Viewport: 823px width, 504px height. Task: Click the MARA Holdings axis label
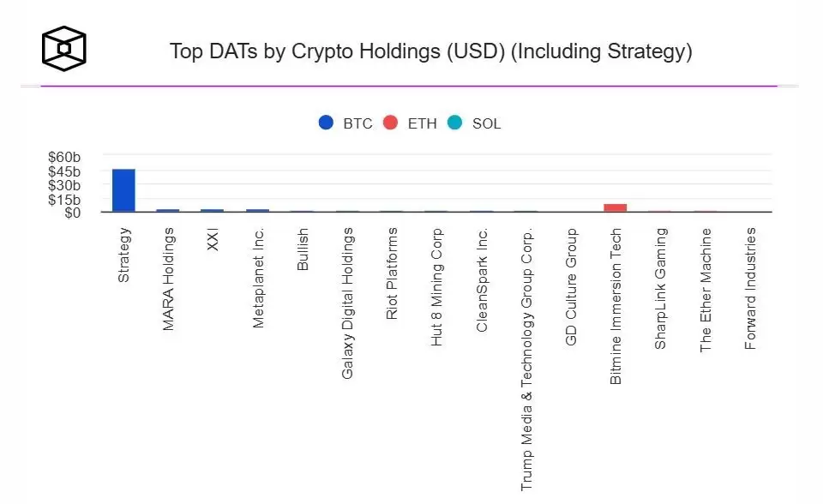click(168, 279)
